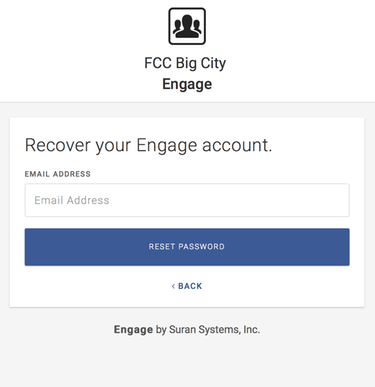
Task: Click the Recover your Engage account heading
Action: (x=149, y=146)
